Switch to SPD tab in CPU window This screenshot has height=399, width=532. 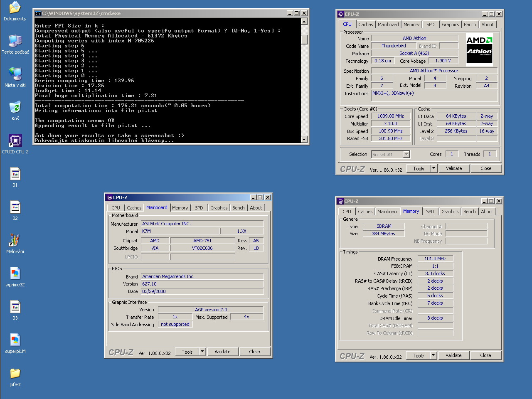click(431, 25)
